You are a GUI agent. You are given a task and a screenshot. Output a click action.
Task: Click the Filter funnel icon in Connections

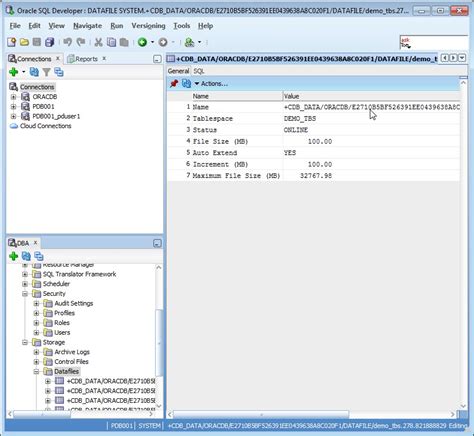47,72
